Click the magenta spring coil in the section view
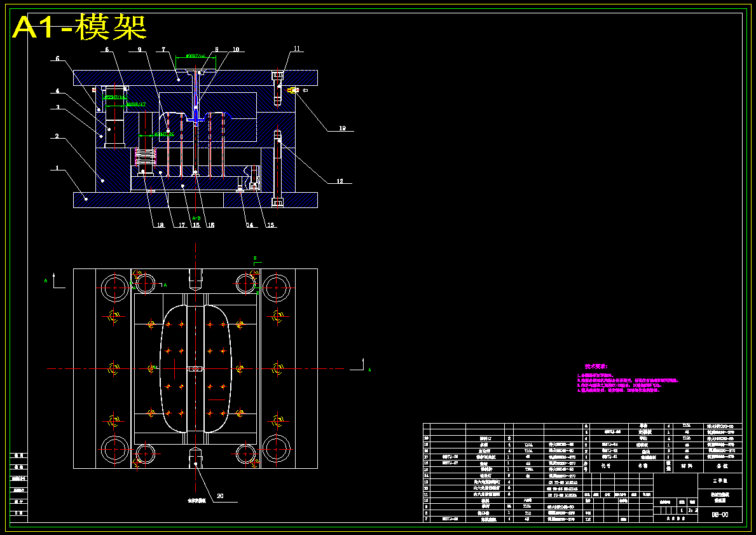The height and width of the screenshot is (535, 756). (x=144, y=156)
